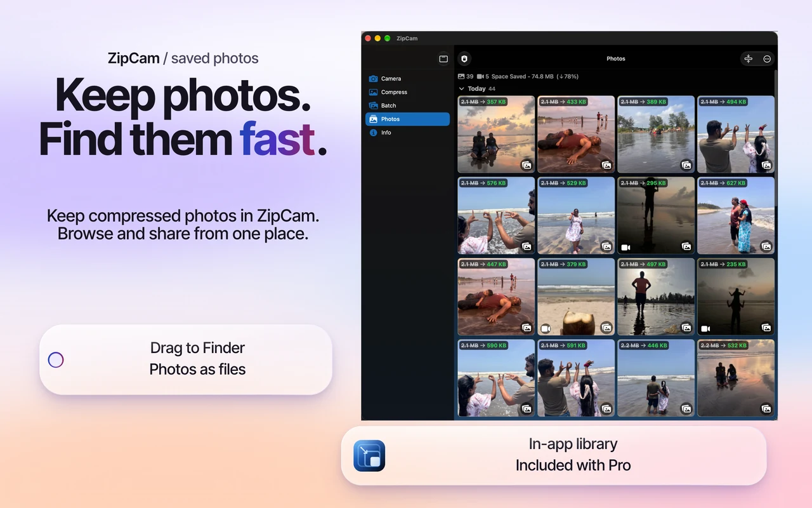The width and height of the screenshot is (812, 508).
Task: Click gallery badge on 591 KB photo
Action: [x=606, y=409]
